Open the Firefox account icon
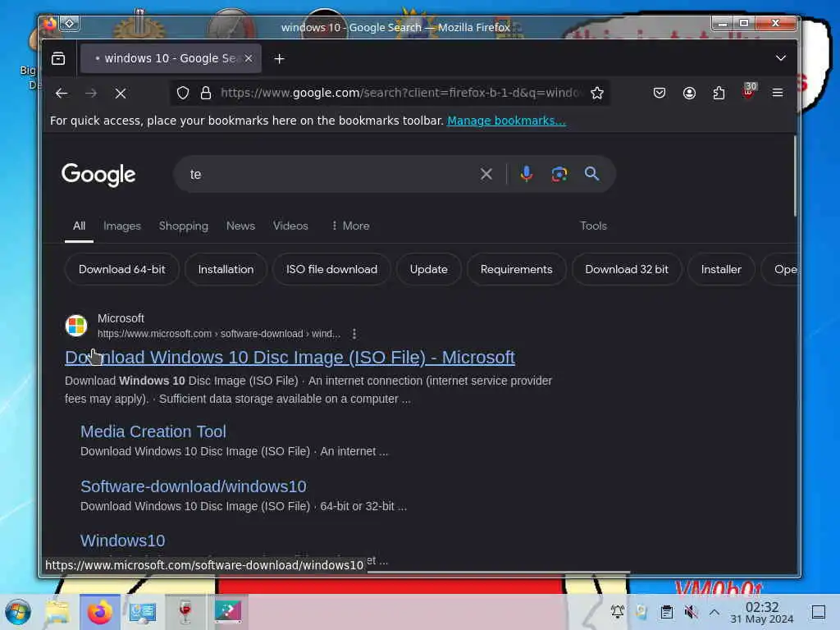 point(689,94)
